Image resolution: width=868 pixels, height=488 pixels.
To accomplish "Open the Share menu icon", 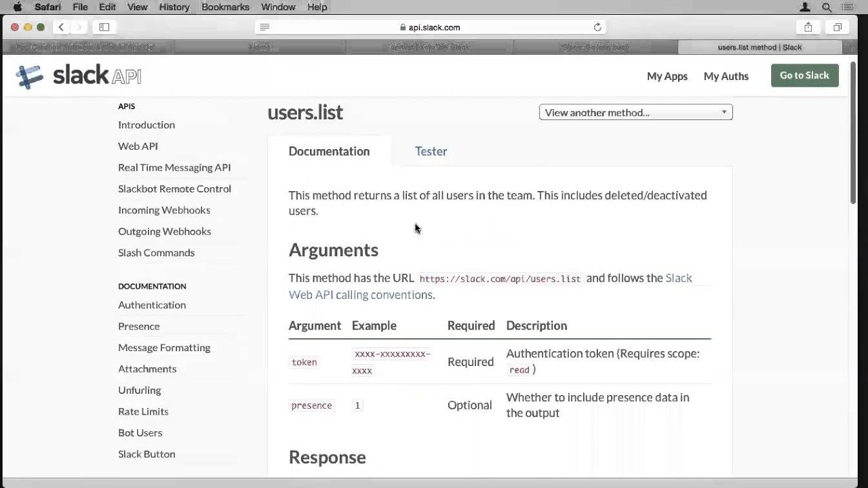I will point(808,27).
